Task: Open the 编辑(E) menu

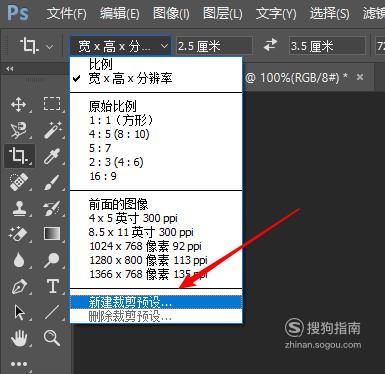Action: coord(120,14)
